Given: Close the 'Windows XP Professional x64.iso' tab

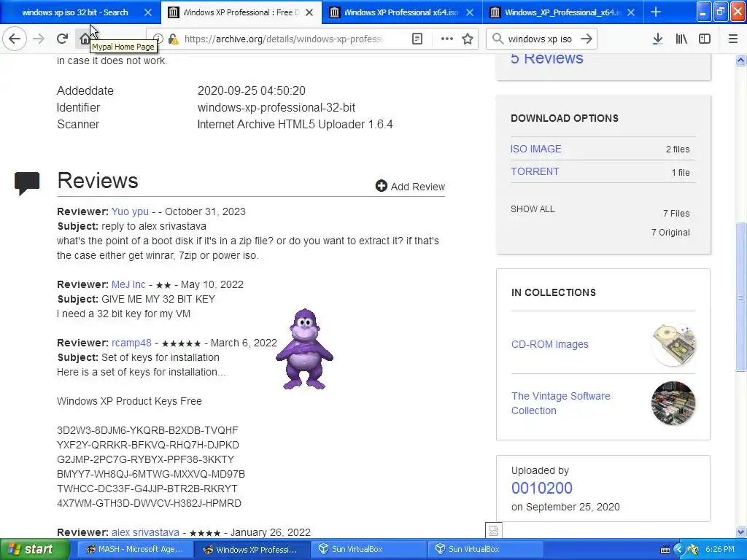Looking at the screenshot, I should (x=470, y=12).
